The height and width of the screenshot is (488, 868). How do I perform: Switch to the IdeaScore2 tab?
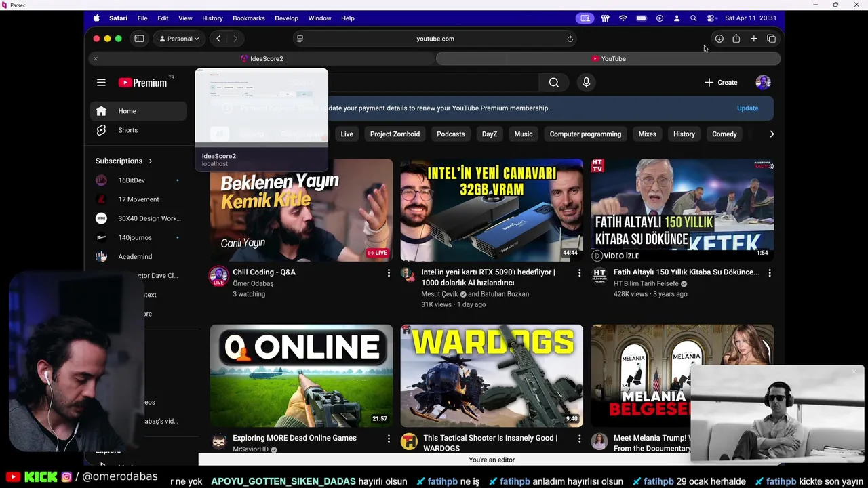(x=262, y=59)
